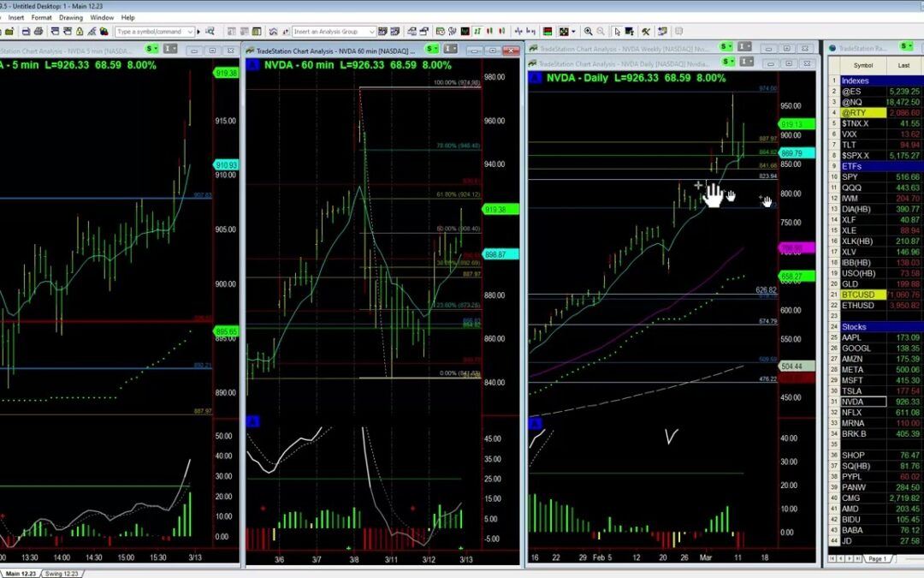Screen dimensions: 924x578
Task: Select the Page 1 tab in RadarScreen
Action: click(878, 558)
